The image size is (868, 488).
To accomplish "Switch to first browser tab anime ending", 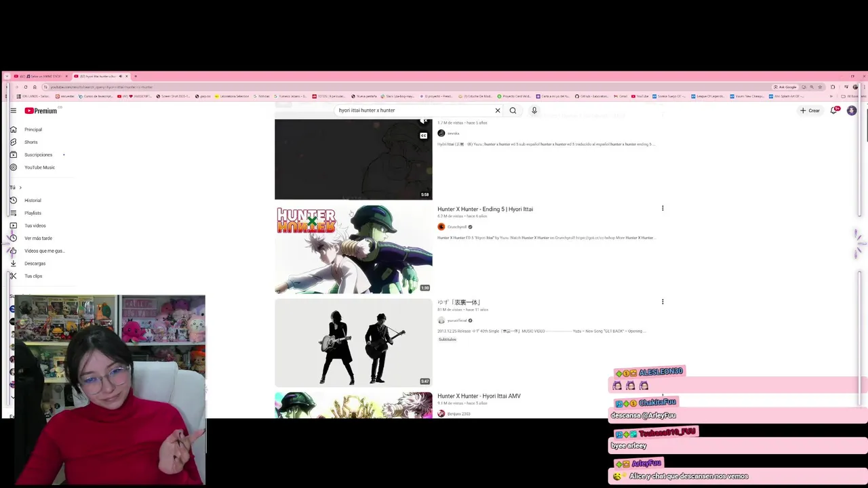I will (x=42, y=76).
